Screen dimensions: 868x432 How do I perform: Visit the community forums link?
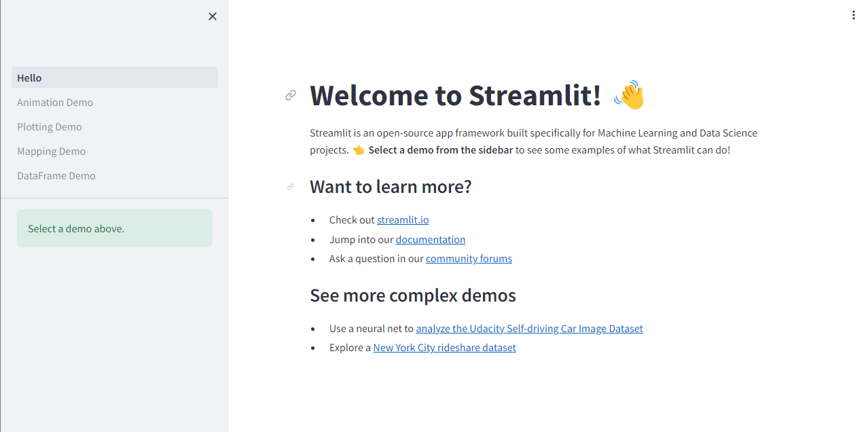[469, 258]
